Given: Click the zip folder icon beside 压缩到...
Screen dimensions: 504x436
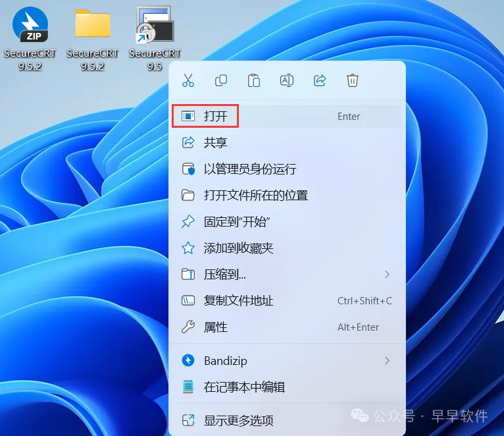Looking at the screenshot, I should pyautogui.click(x=188, y=275).
